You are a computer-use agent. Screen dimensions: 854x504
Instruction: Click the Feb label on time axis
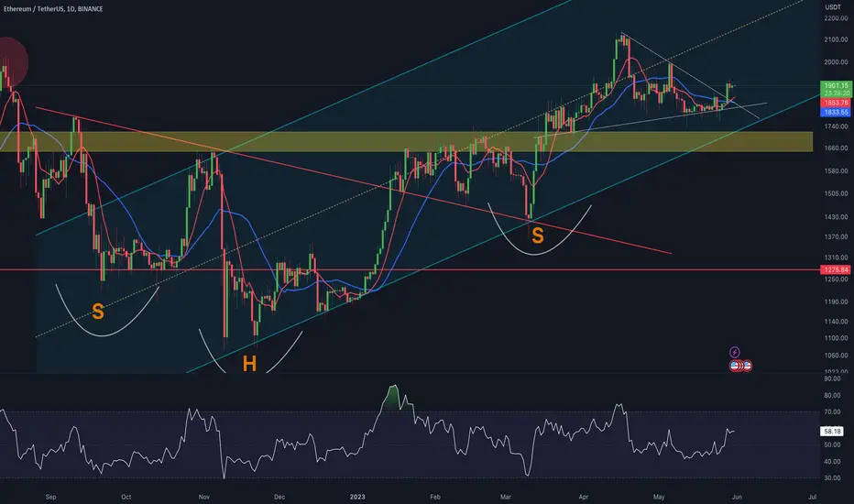click(434, 497)
